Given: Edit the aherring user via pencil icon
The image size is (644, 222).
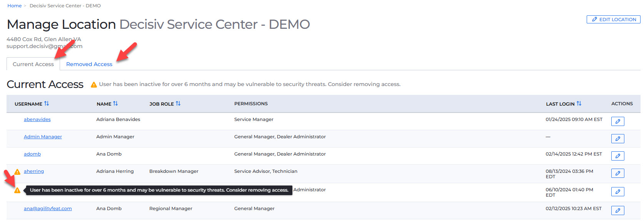Looking at the screenshot, I should [617, 173].
